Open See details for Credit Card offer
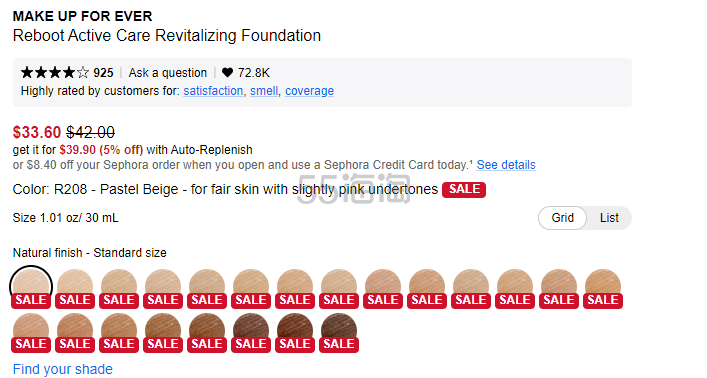This screenshot has height=378, width=707. [506, 165]
